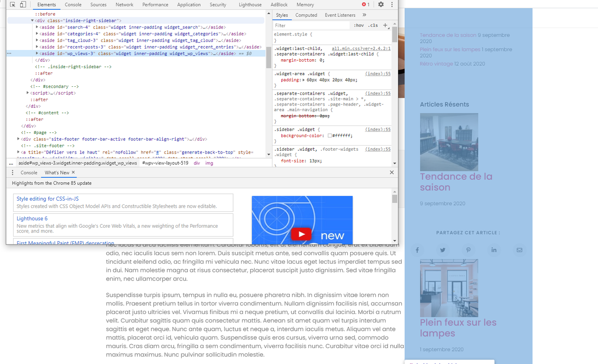Select the div breadcrumb item
Screen dimensions: 598x364
pyautogui.click(x=197, y=163)
